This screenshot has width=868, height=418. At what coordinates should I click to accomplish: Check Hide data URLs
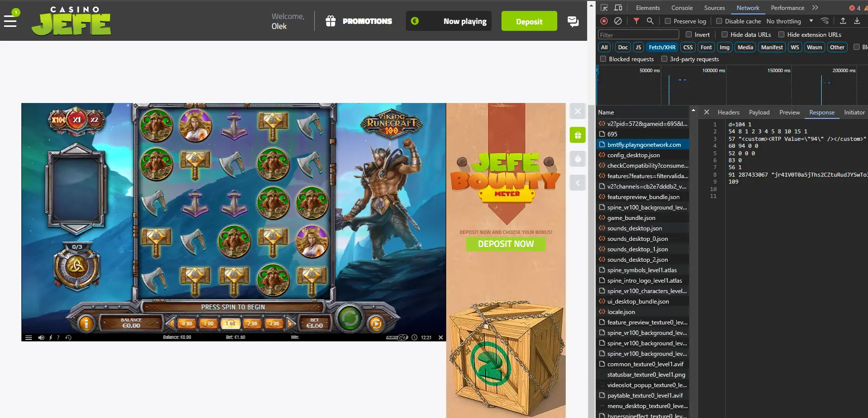pyautogui.click(x=725, y=34)
